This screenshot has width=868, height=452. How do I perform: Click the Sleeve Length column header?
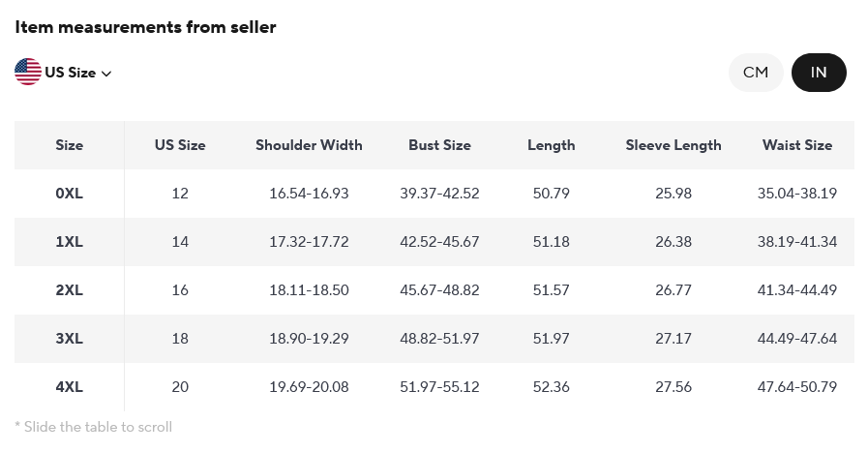[673, 145]
